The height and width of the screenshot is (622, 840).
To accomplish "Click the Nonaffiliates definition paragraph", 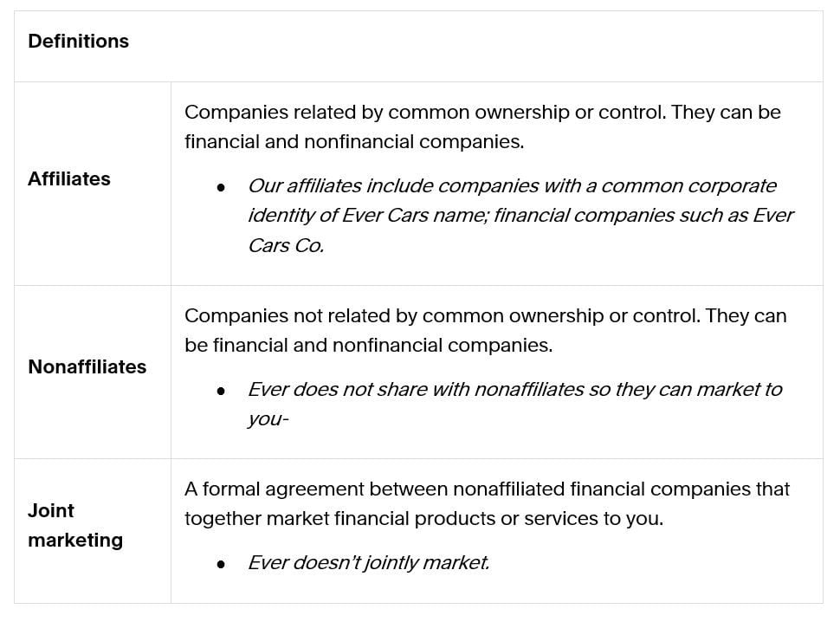I will [485, 330].
